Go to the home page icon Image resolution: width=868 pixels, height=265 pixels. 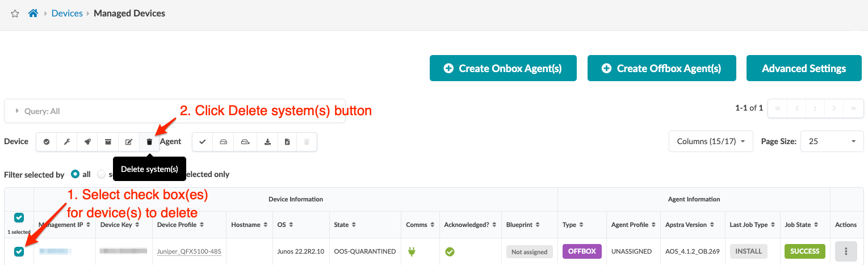[x=33, y=13]
